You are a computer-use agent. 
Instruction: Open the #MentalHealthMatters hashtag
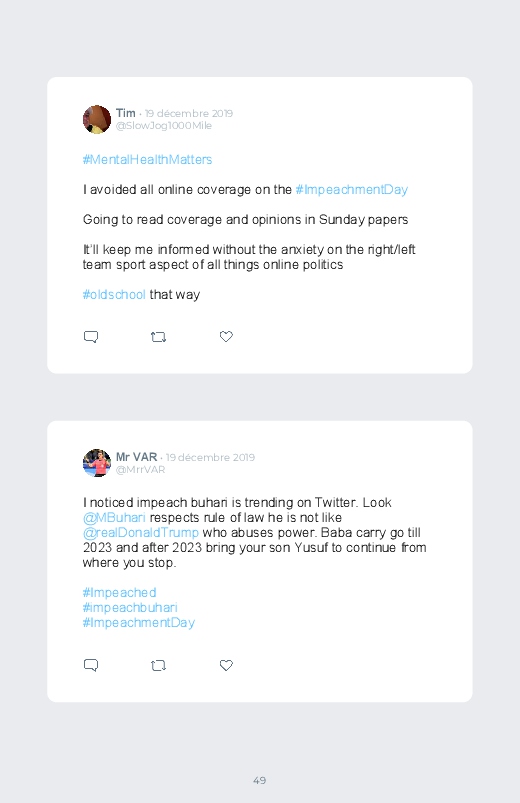pos(148,160)
